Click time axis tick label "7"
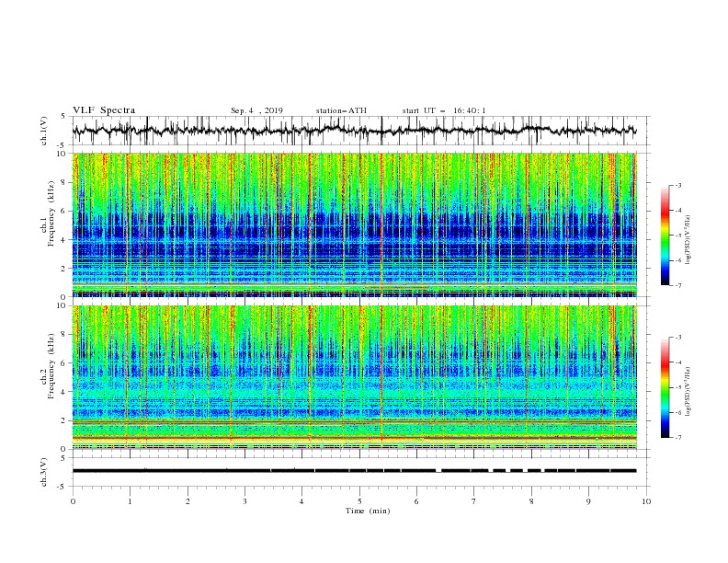Viewport: 728px width, 563px height. [x=474, y=501]
